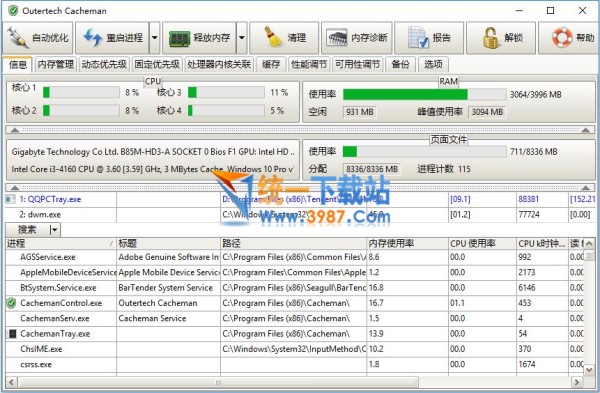Generate a 报告 report
This screenshot has height=393, width=600.
click(429, 38)
